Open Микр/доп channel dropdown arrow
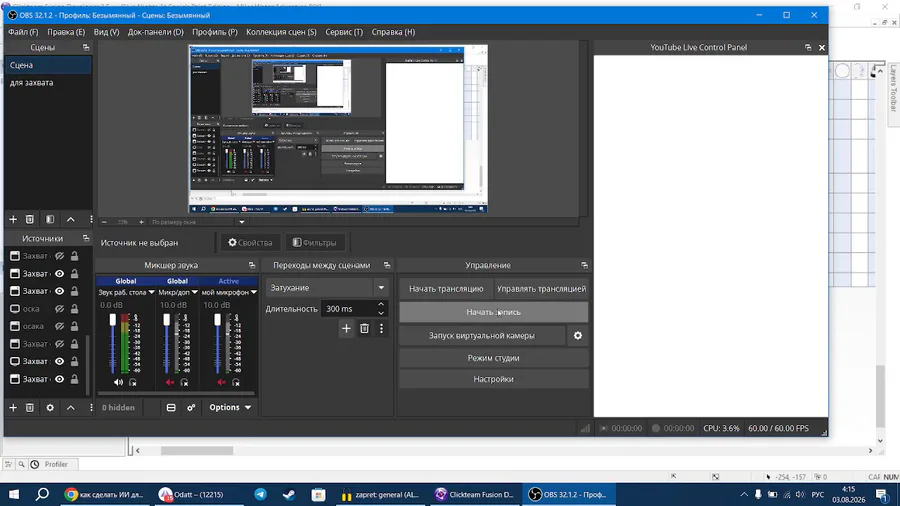The height and width of the screenshot is (506, 900). (195, 292)
